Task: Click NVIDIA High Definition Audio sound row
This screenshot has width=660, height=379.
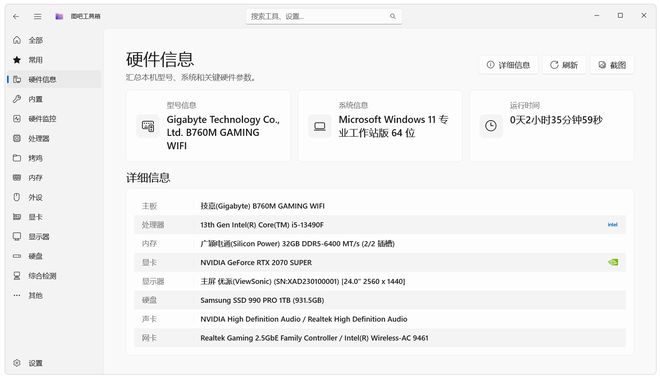Action: (x=380, y=319)
